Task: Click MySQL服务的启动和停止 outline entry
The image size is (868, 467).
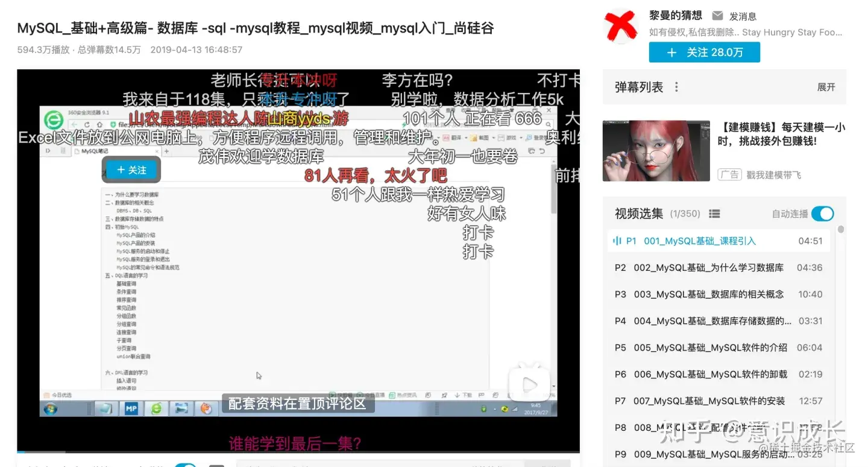Action: pyautogui.click(x=142, y=251)
